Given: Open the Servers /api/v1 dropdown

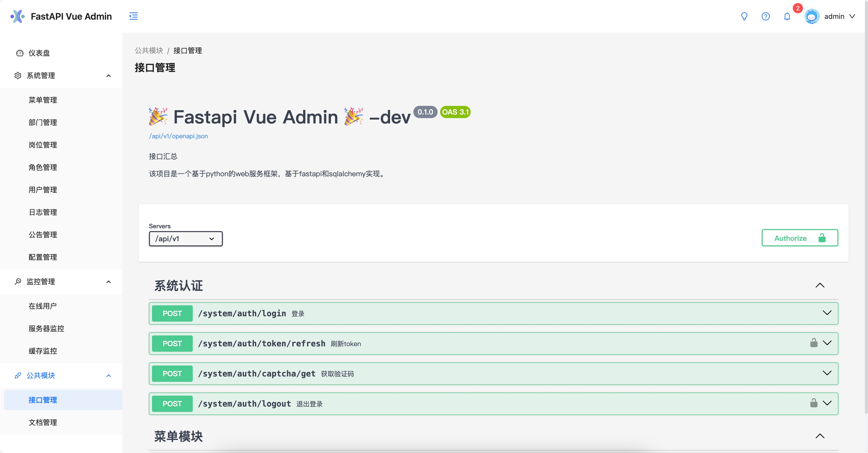Looking at the screenshot, I should 186,239.
